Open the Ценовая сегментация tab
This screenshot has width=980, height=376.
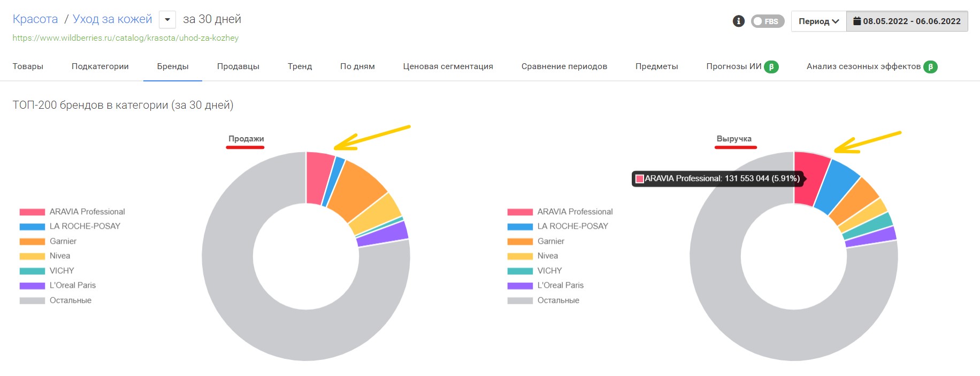[x=448, y=66]
